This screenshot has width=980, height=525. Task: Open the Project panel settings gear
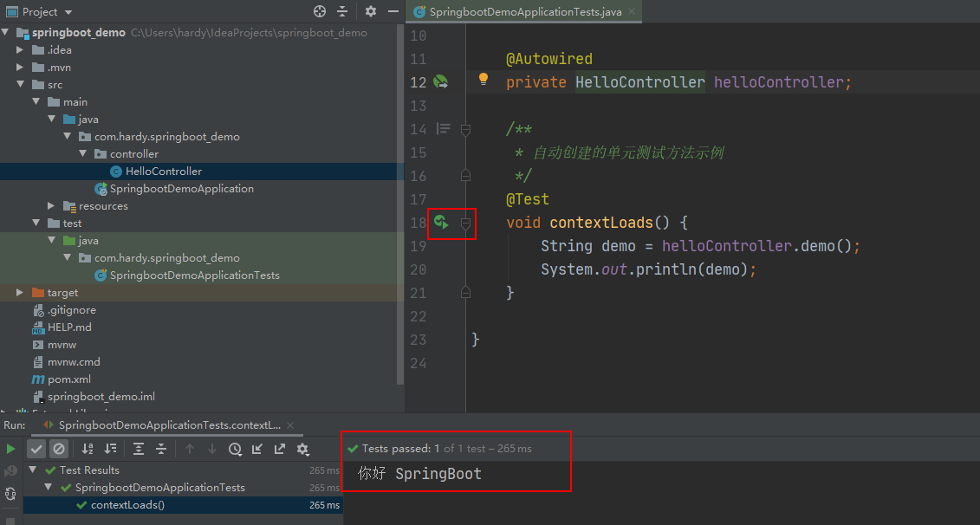tap(371, 11)
